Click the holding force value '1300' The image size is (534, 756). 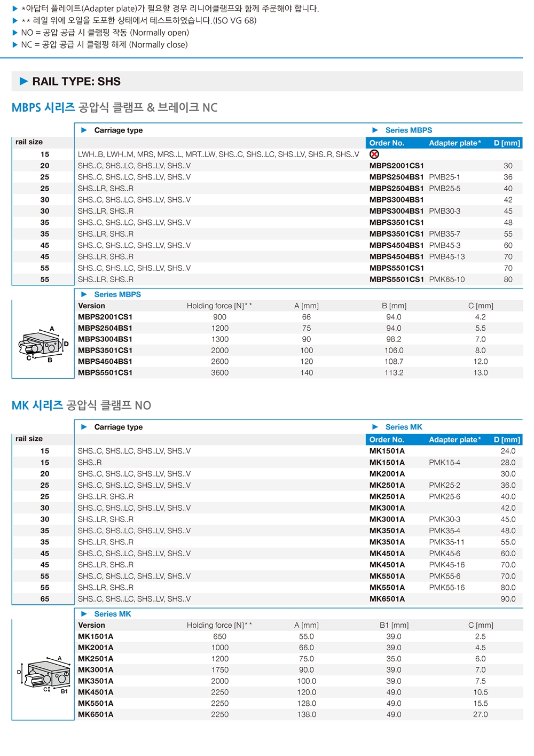click(x=219, y=339)
